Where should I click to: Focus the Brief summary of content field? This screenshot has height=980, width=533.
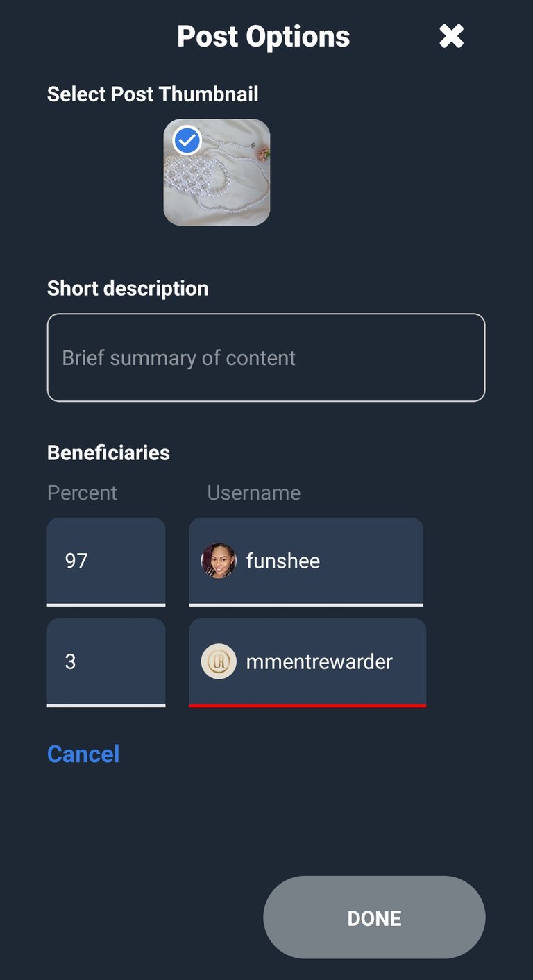point(266,357)
